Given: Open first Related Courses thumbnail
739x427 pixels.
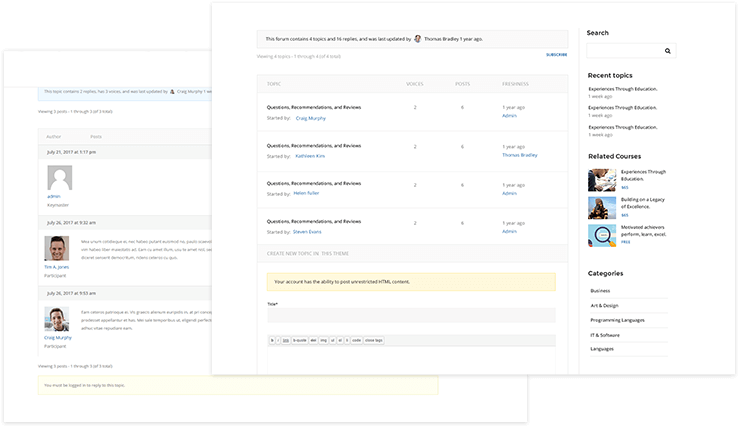Looking at the screenshot, I should 602,180.
